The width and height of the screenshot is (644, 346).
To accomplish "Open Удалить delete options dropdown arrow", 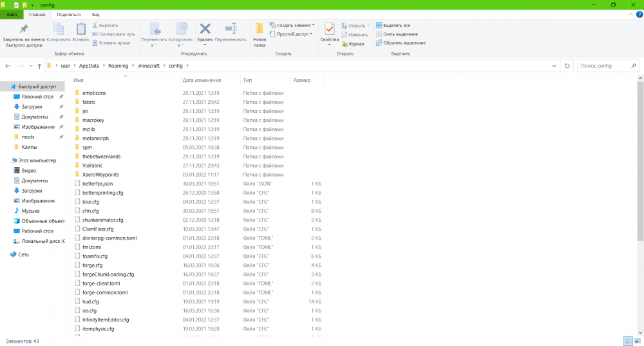I will coord(205,44).
